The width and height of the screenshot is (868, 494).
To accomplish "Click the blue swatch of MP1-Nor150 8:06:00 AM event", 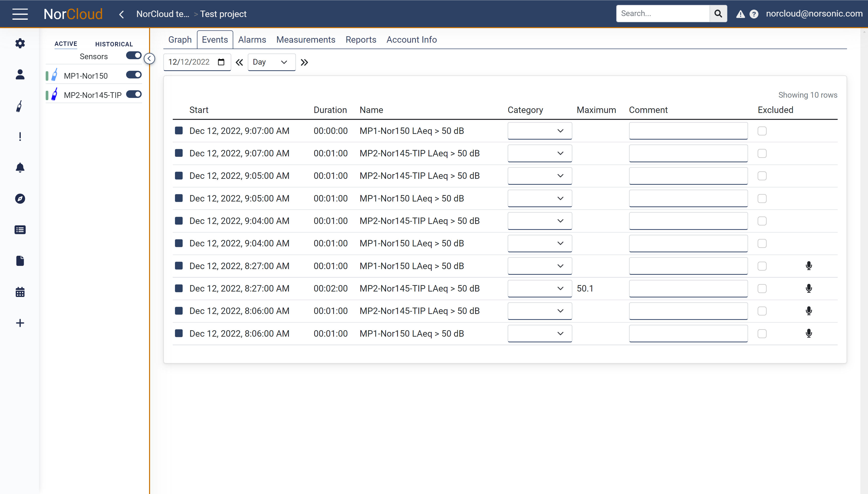I will pyautogui.click(x=179, y=333).
